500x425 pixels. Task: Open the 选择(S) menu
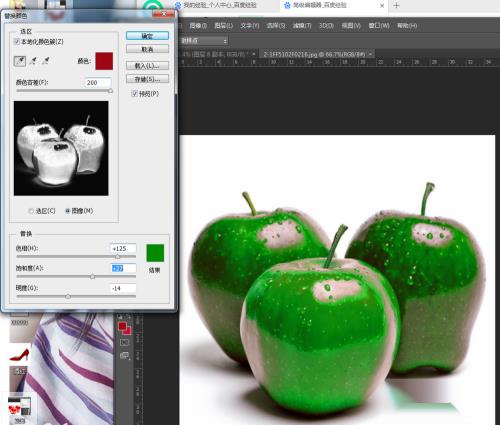coord(276,26)
